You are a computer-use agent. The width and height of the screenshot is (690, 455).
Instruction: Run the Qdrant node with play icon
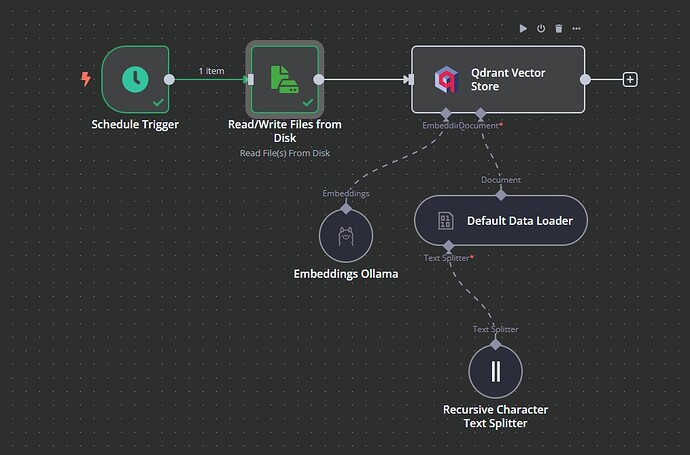523,29
